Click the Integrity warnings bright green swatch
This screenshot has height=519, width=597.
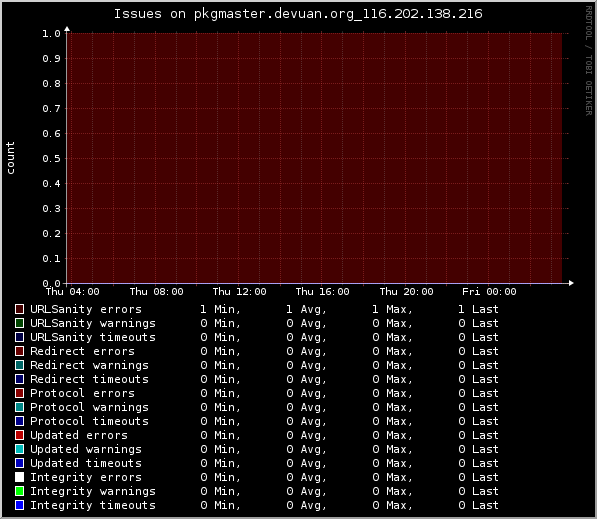coord(19,491)
